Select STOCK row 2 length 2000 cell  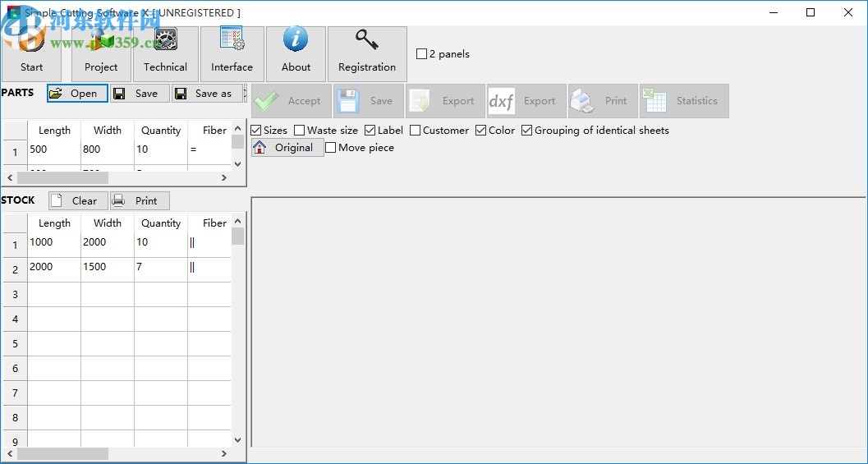click(54, 270)
